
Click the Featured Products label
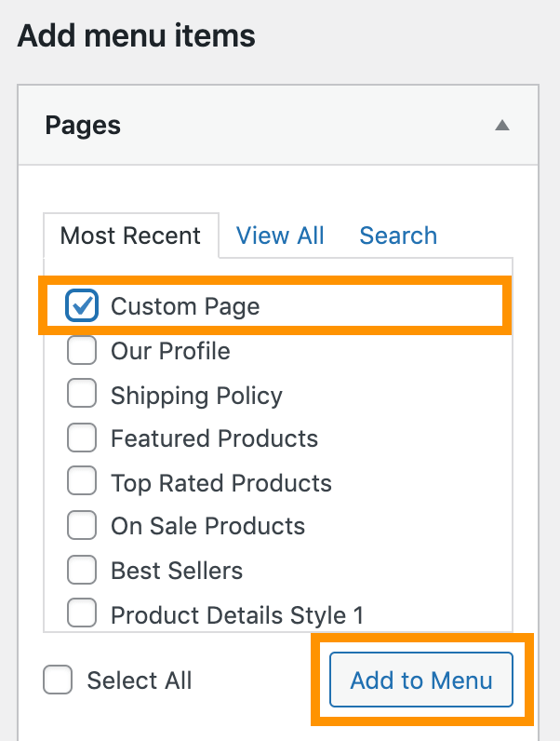tap(214, 438)
